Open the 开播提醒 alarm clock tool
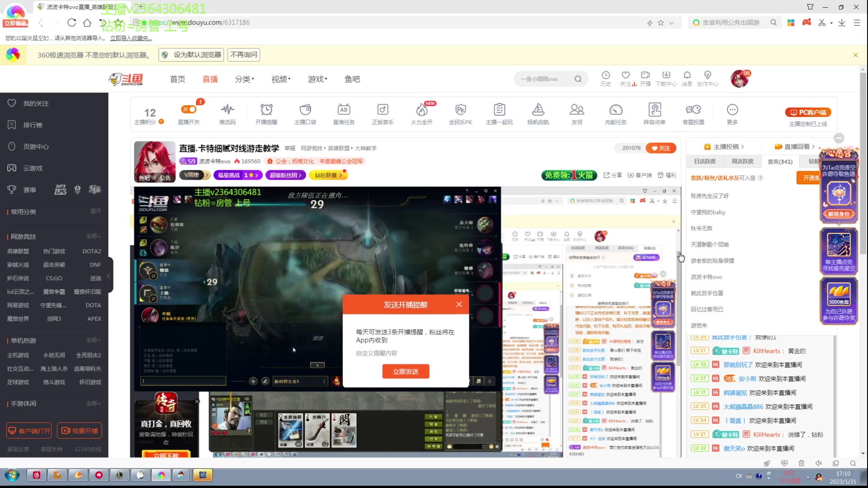 coord(266,114)
